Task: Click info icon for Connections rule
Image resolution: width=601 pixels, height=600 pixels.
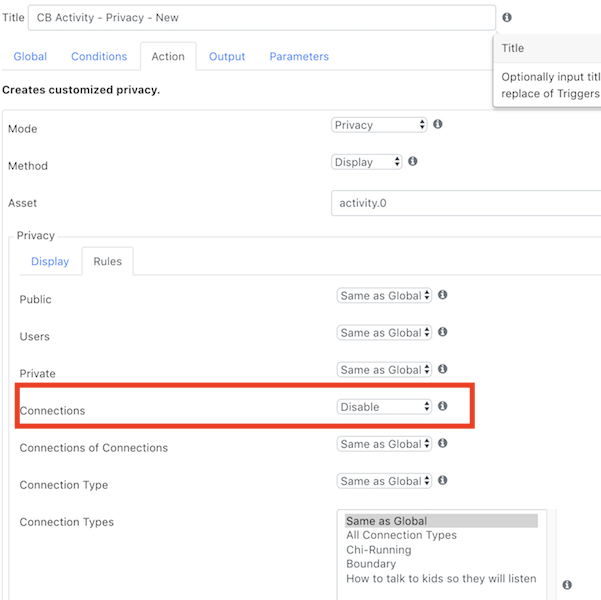Action: tap(442, 406)
